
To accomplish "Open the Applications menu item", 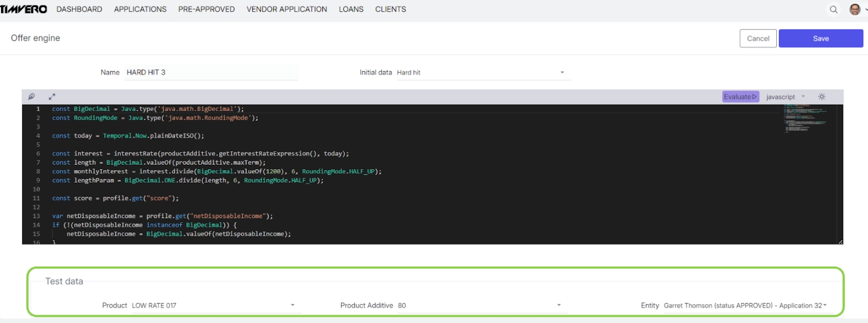I will [x=140, y=9].
